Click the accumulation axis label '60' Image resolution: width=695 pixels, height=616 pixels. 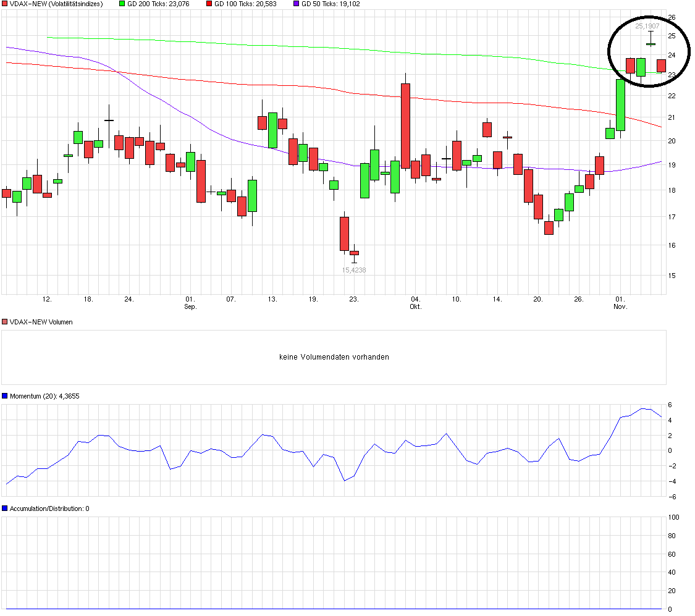(x=672, y=554)
